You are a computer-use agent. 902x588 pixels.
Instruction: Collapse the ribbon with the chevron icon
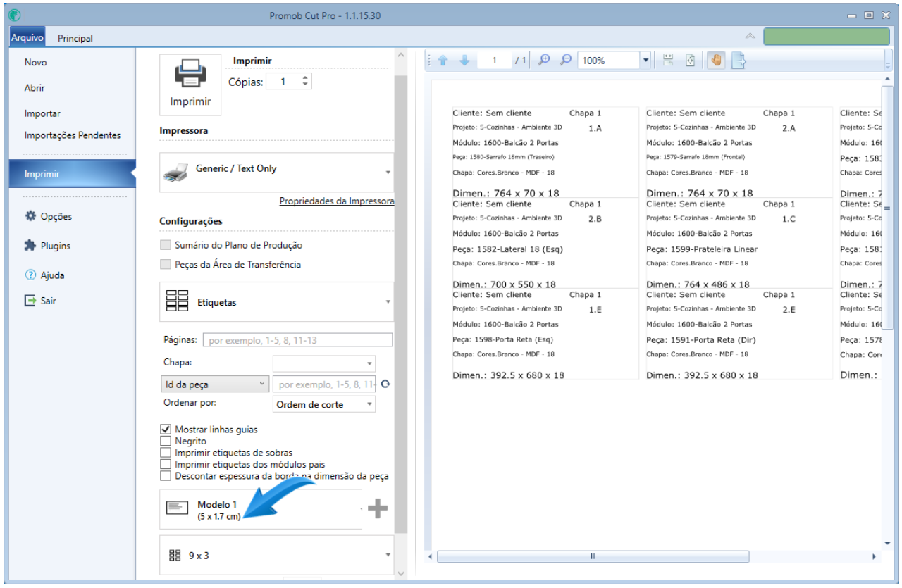pos(750,37)
